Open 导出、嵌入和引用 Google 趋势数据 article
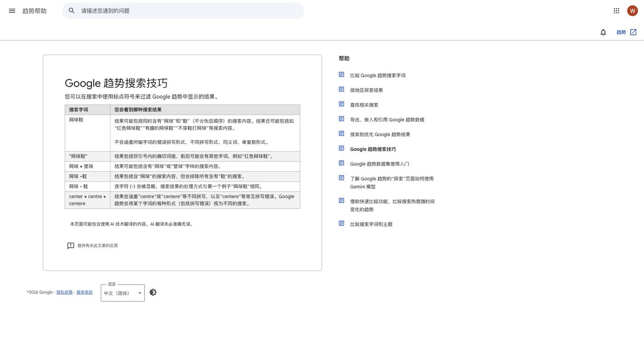The height and width of the screenshot is (362, 644). (387, 119)
